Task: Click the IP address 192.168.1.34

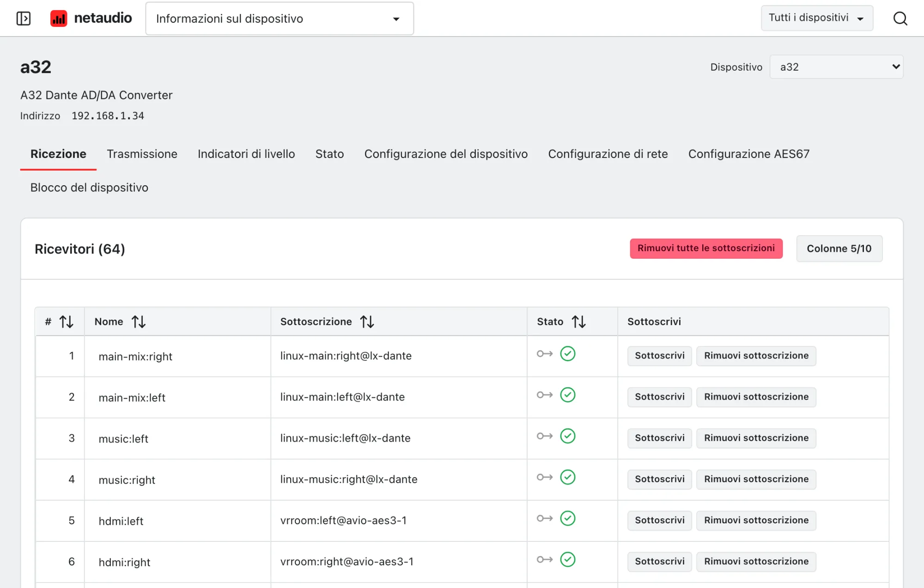Action: 108,116
